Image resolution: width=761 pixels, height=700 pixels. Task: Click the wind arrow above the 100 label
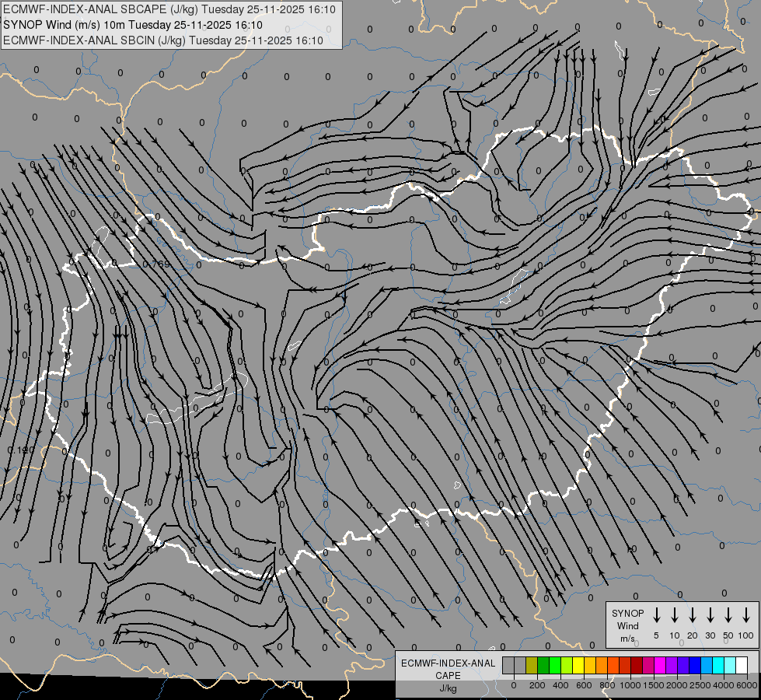coord(746,614)
